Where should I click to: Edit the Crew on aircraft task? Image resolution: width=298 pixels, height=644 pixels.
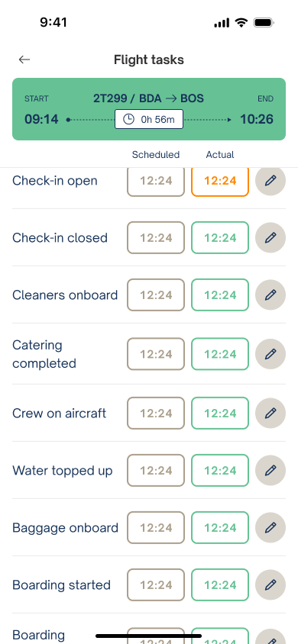click(270, 413)
